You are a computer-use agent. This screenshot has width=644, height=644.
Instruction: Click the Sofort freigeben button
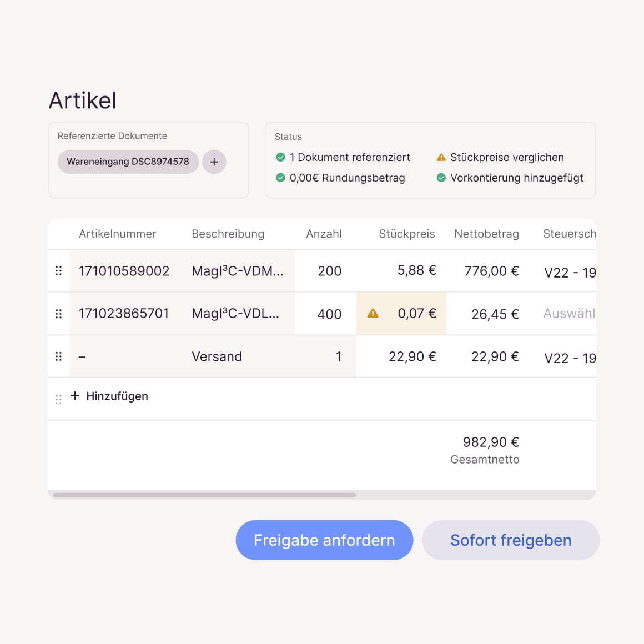point(511,540)
